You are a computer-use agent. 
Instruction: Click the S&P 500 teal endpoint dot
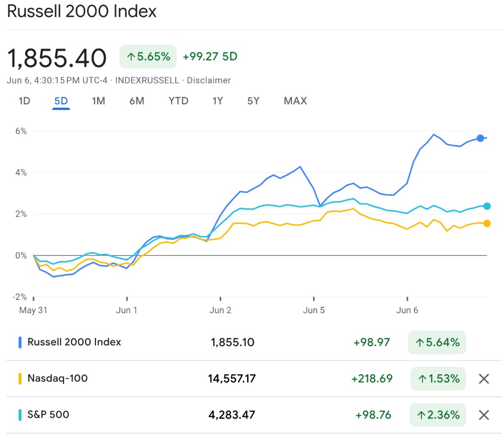point(487,206)
